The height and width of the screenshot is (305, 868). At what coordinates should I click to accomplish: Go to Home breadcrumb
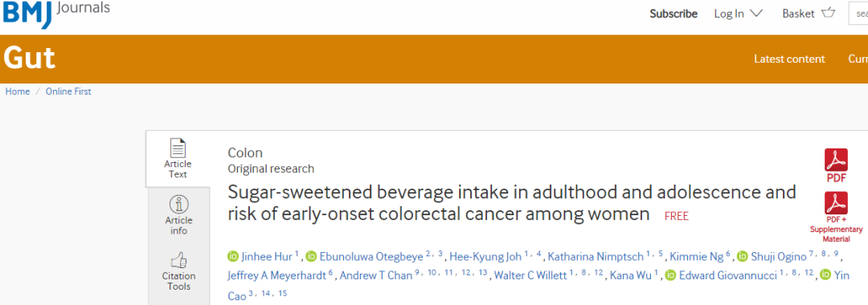point(18,91)
